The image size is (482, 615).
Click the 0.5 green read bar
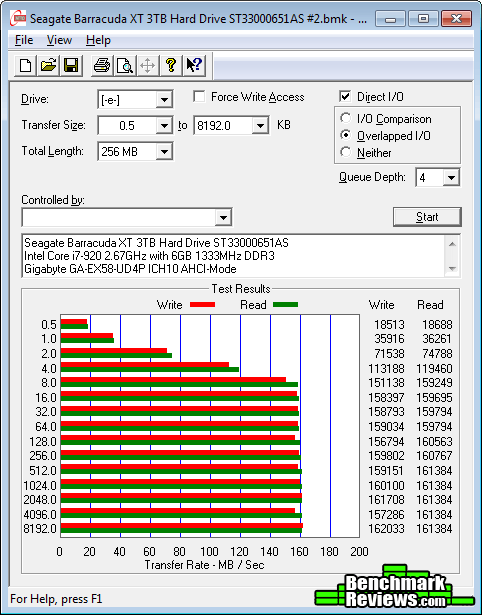[75, 326]
